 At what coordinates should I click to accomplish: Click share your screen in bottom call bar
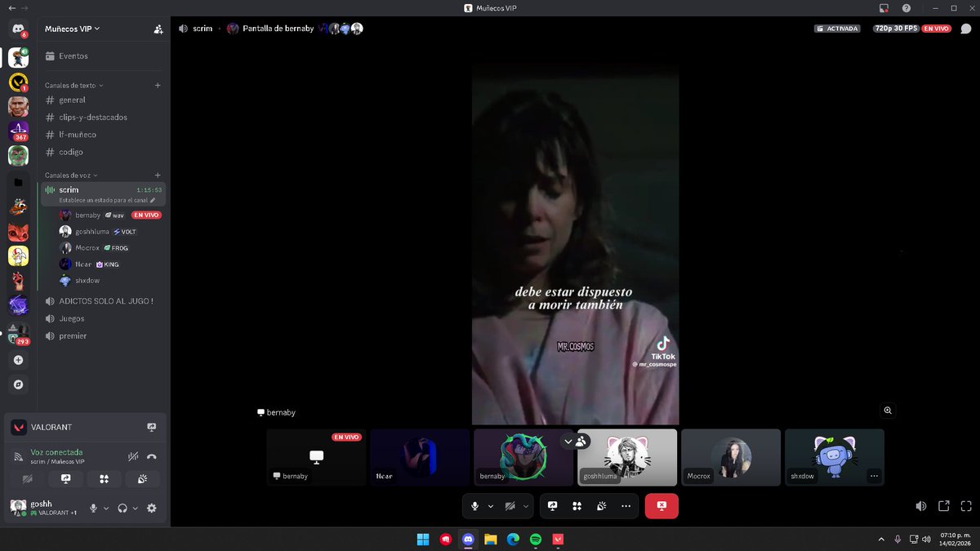coord(552,506)
